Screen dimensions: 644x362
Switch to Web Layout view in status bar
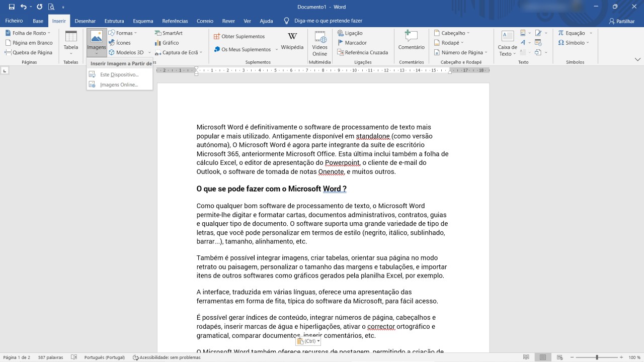coord(560,357)
